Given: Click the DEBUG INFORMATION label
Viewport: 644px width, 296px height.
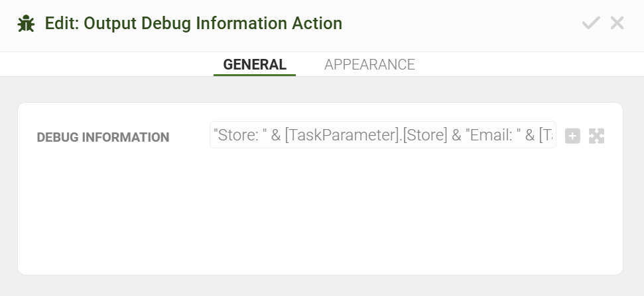Looking at the screenshot, I should click(x=103, y=137).
